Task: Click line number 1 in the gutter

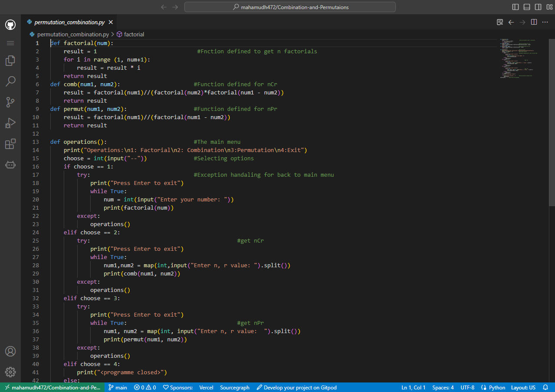Action: click(37, 43)
